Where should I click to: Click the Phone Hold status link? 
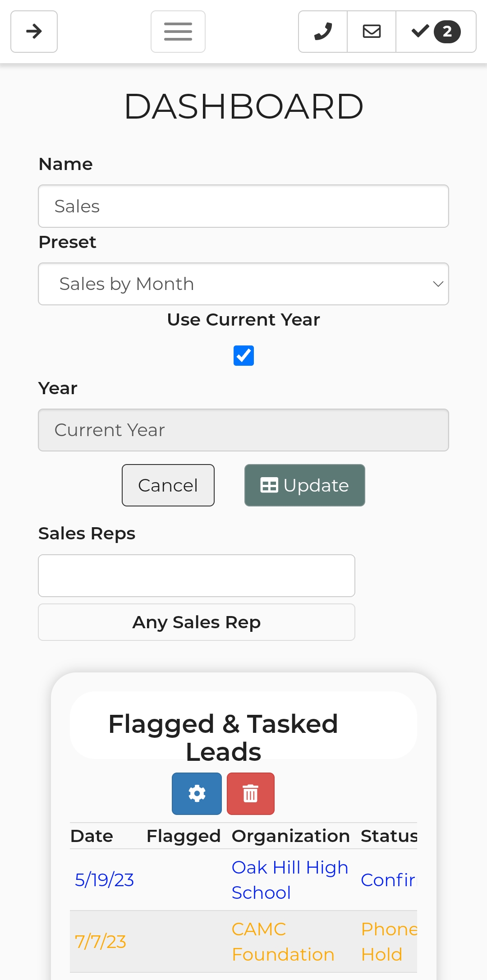point(388,942)
